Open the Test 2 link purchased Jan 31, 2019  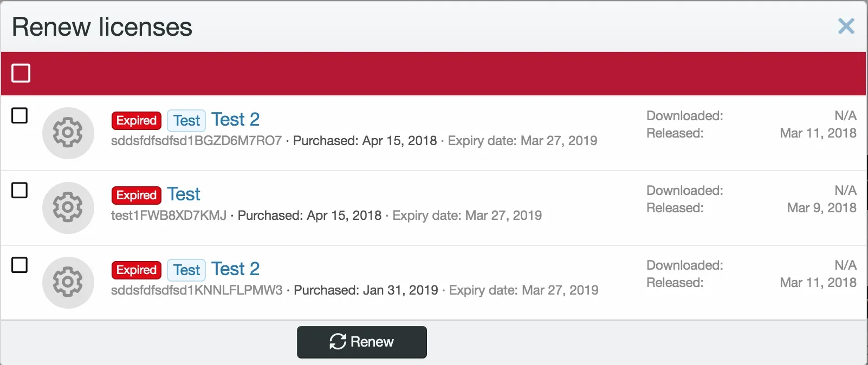[x=235, y=269]
